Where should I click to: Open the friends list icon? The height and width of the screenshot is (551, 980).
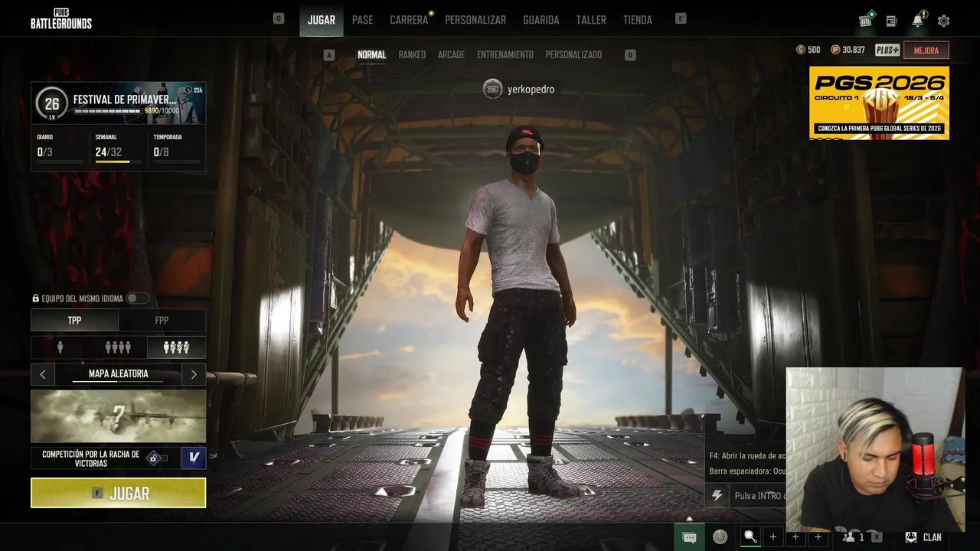click(849, 537)
